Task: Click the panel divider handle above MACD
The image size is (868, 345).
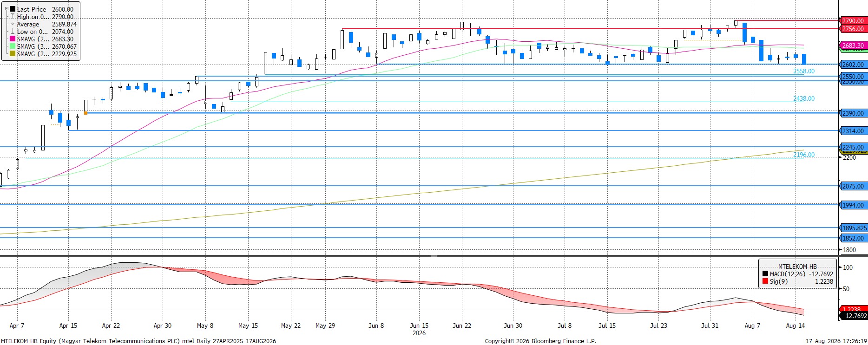Action: (x=434, y=256)
